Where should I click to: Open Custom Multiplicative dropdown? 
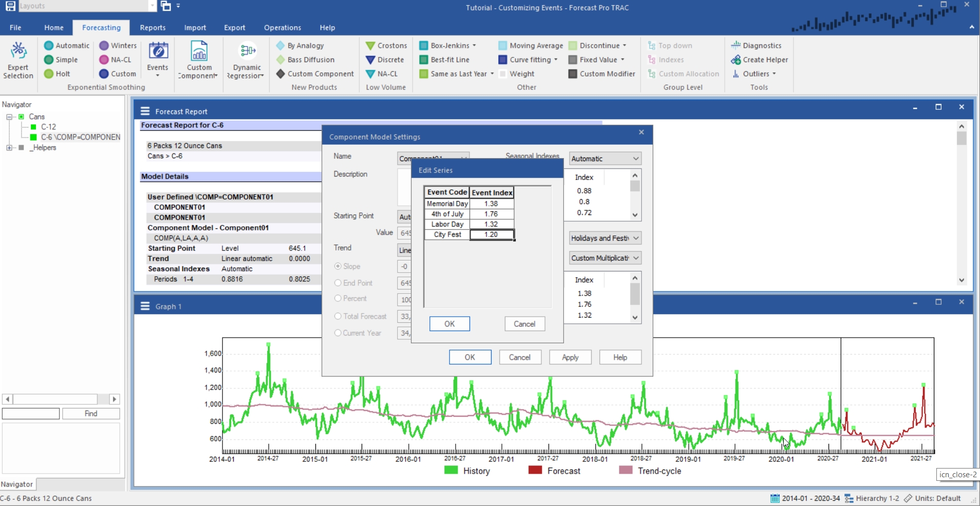click(605, 258)
